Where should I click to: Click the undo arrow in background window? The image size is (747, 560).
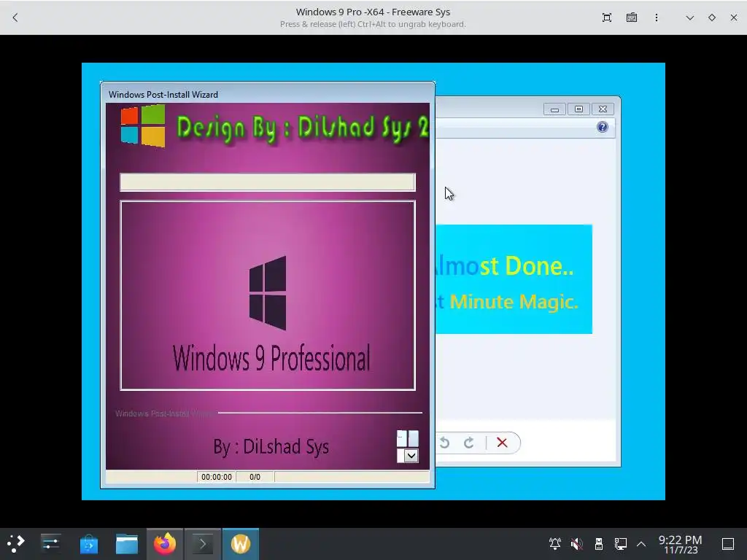444,443
